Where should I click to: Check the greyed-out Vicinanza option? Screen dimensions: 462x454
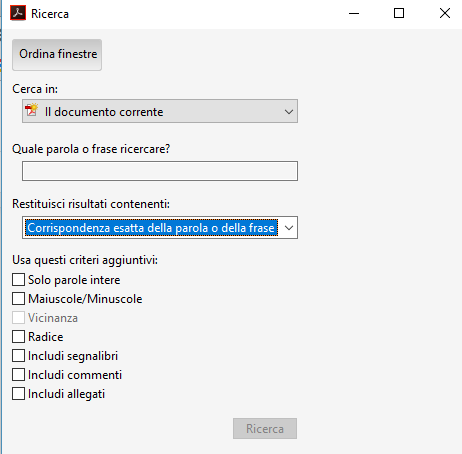(18, 318)
